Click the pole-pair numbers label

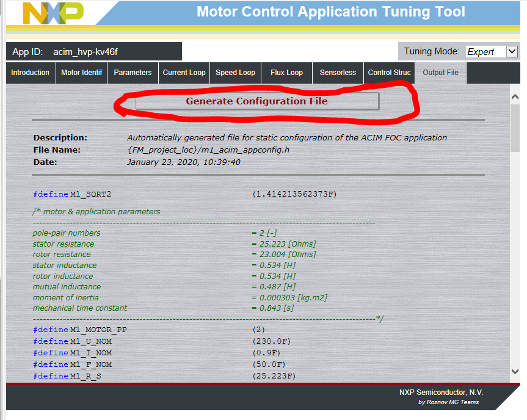coord(67,233)
